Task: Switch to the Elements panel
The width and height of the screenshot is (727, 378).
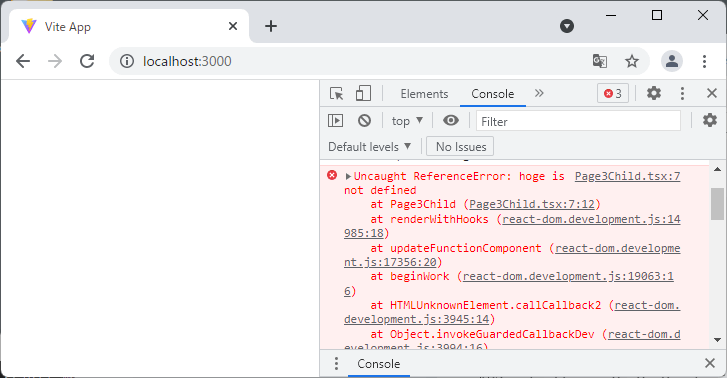Action: (x=424, y=94)
